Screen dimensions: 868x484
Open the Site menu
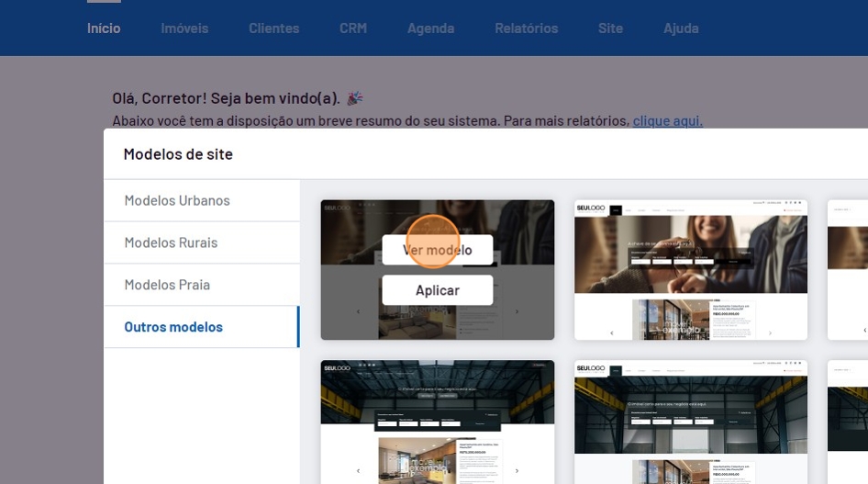610,28
